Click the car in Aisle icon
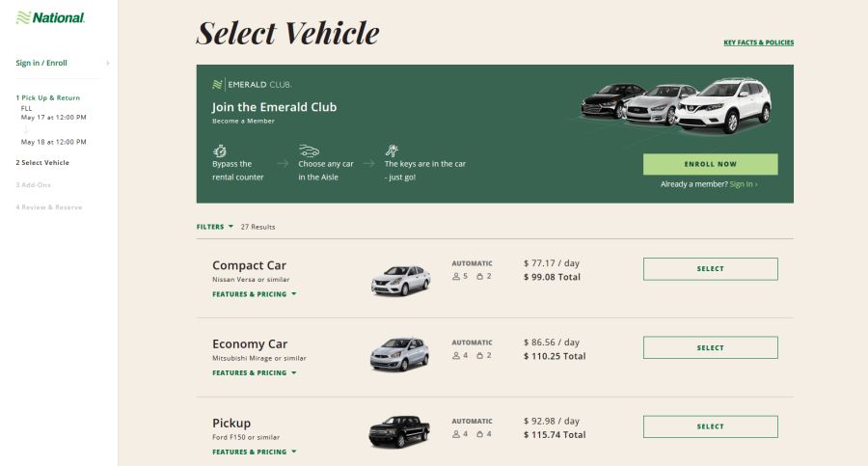Screen dimensions: 868x466 [x=309, y=151]
